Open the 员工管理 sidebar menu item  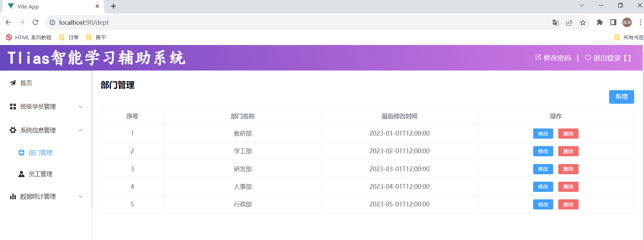point(40,174)
